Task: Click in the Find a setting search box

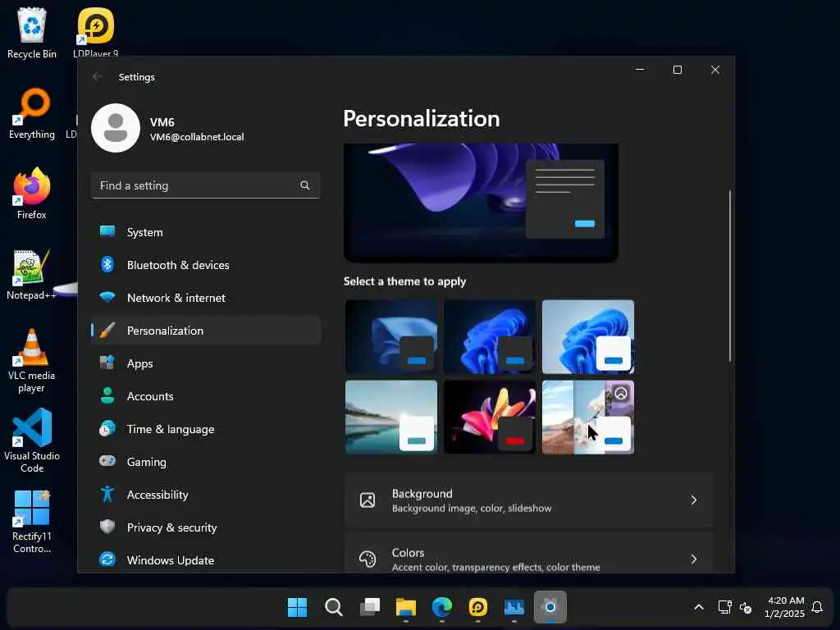Action: (x=206, y=185)
